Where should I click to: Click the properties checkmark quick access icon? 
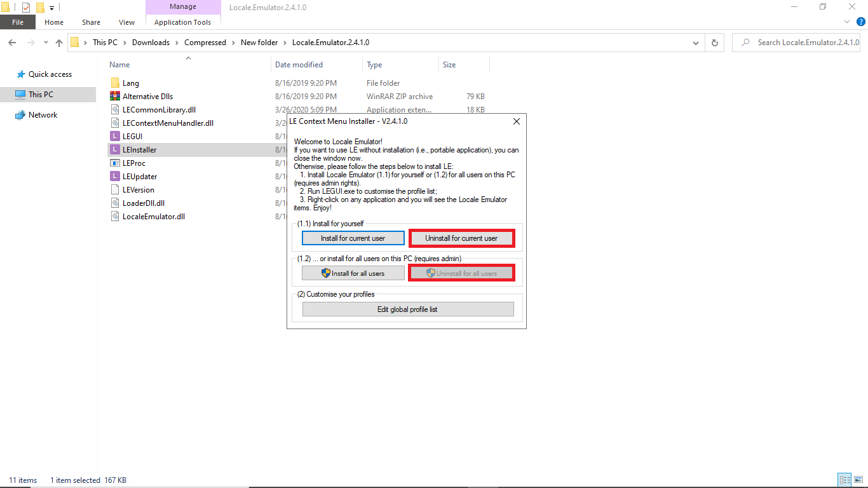pos(26,8)
